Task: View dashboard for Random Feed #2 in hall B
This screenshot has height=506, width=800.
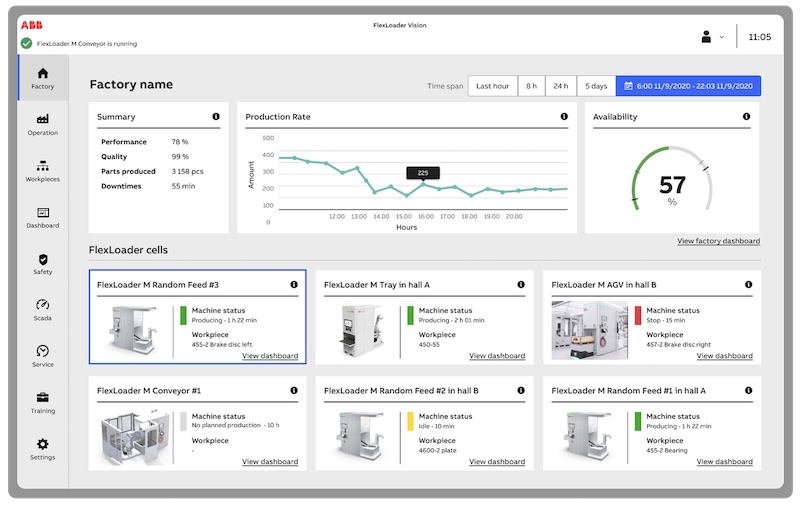Action: click(497, 461)
